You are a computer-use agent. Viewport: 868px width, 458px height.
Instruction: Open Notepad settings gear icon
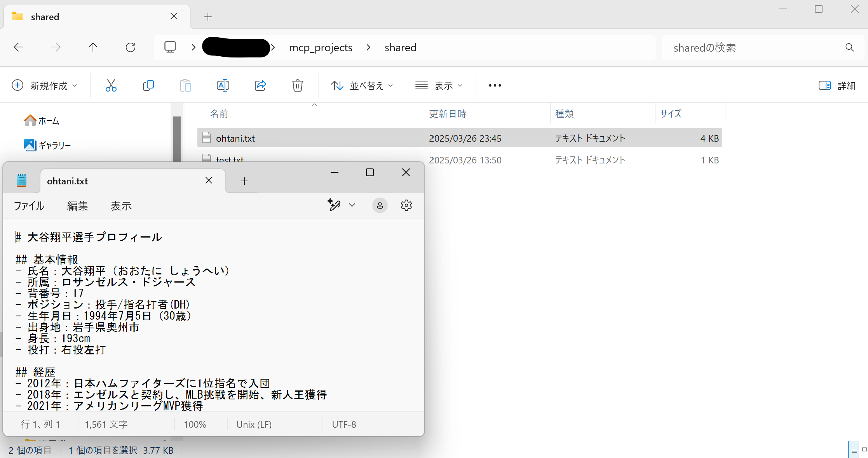(406, 205)
